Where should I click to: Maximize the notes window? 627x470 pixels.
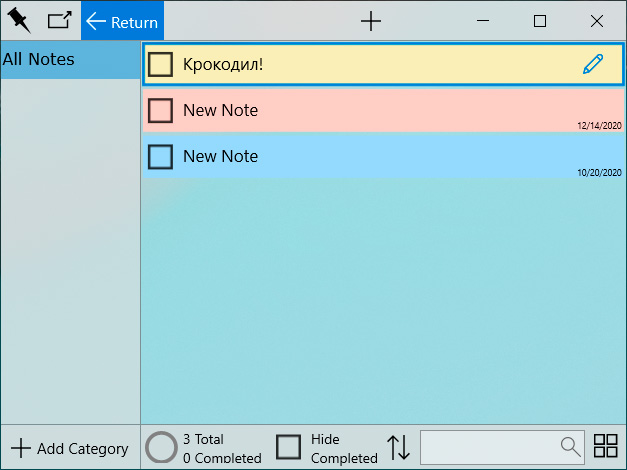540,21
